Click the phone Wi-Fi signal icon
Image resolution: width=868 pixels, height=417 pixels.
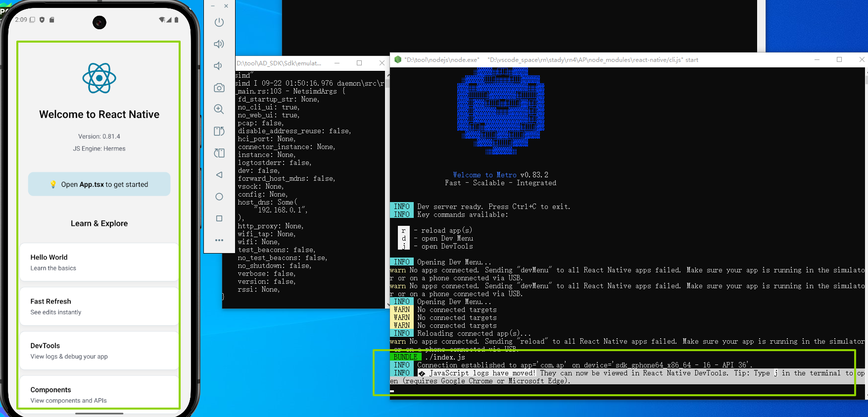point(162,20)
